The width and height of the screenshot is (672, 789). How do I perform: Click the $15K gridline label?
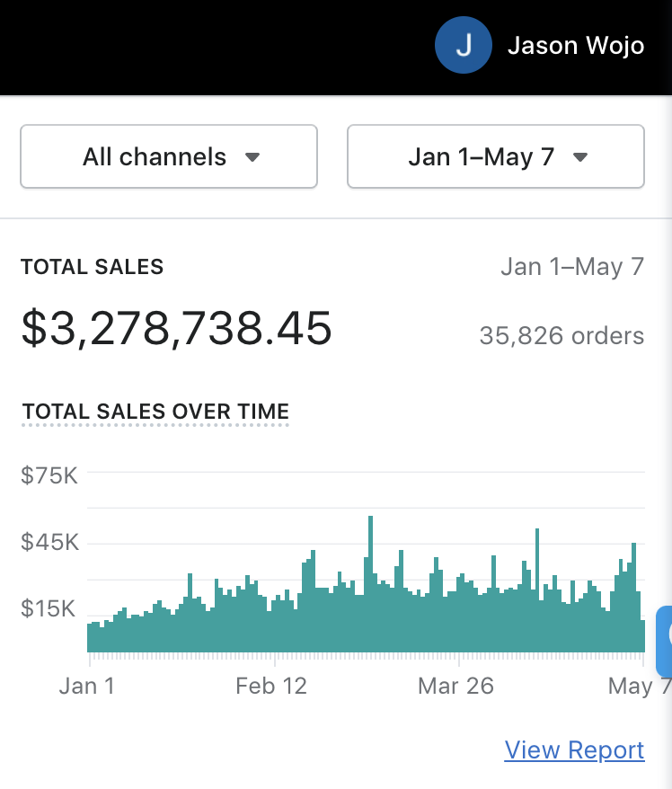pyautogui.click(x=48, y=608)
